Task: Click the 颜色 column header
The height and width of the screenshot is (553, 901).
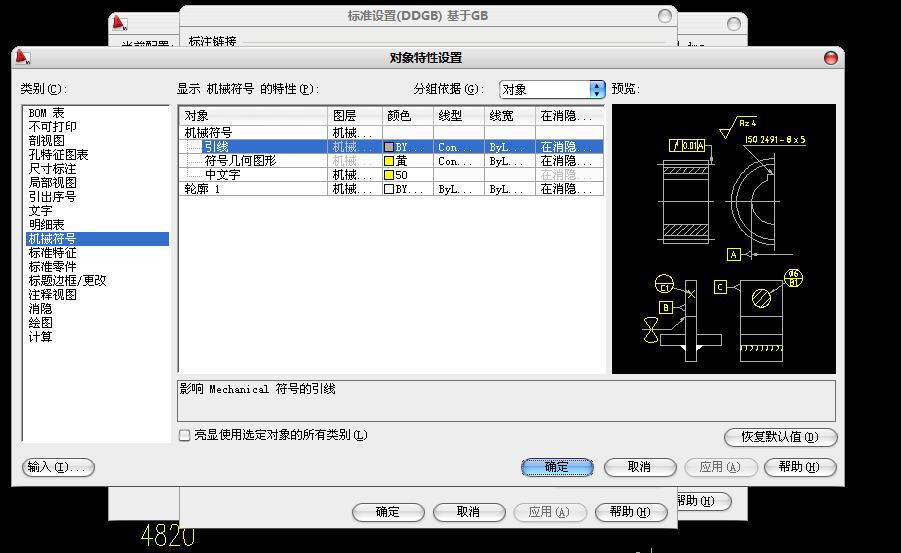Action: click(407, 116)
